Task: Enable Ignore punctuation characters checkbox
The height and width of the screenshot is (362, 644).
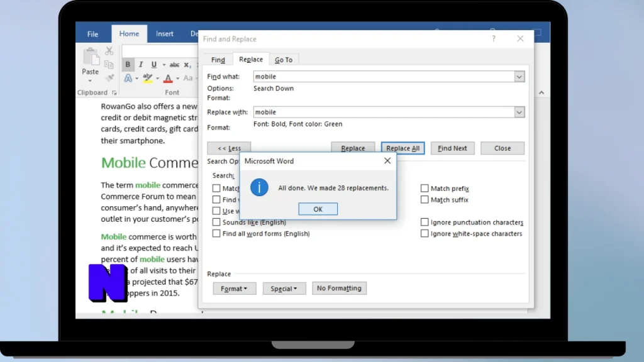Action: click(425, 222)
